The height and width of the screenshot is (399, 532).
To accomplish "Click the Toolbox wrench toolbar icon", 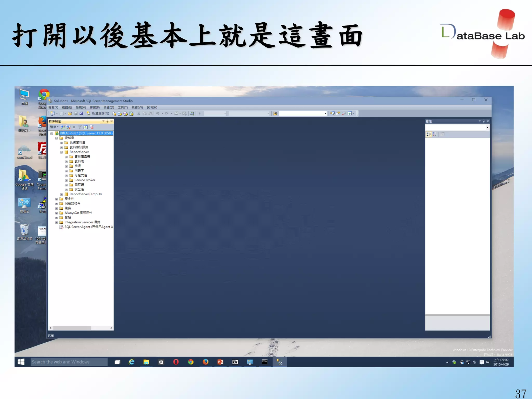I will pos(344,114).
